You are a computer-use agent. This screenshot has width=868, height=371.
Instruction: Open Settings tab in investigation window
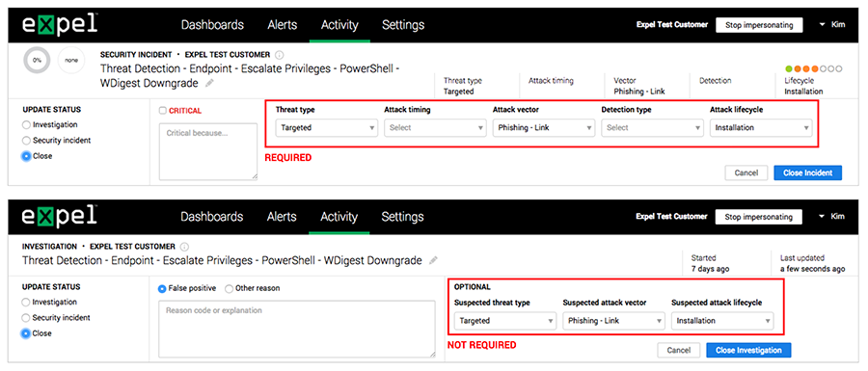click(x=402, y=217)
